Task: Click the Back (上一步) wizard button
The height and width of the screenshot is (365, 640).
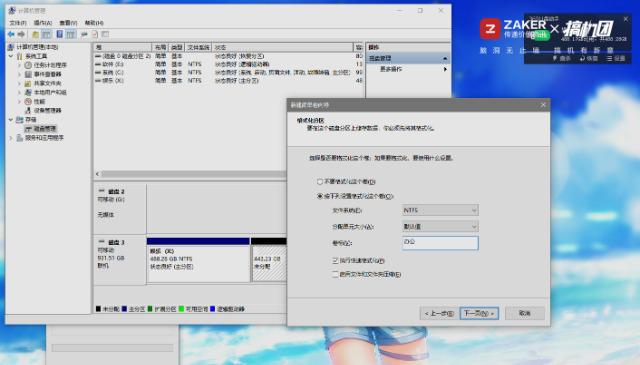Action: [x=439, y=314]
